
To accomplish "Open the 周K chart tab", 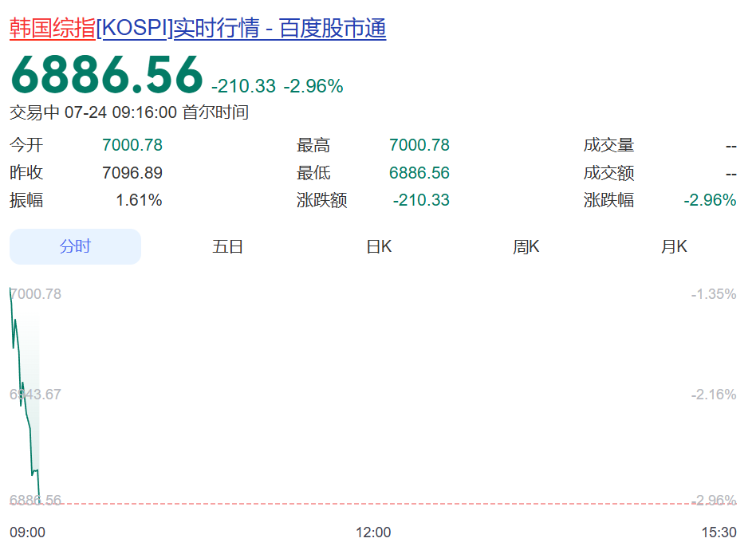I will click(x=526, y=247).
